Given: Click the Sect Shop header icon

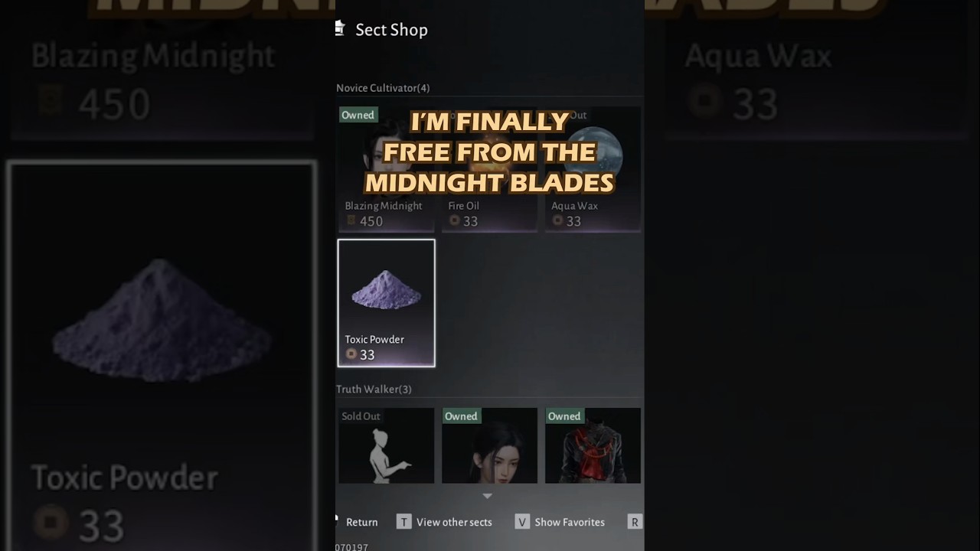Looking at the screenshot, I should tap(340, 29).
